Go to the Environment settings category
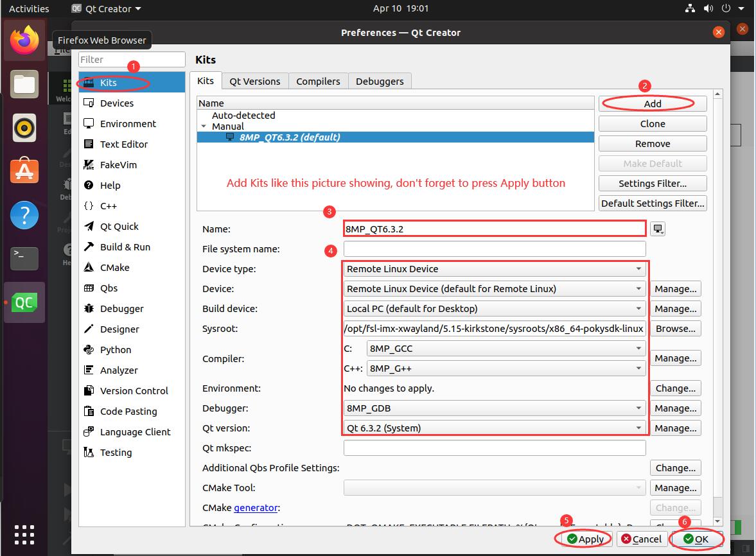The width and height of the screenshot is (756, 556). [x=132, y=124]
